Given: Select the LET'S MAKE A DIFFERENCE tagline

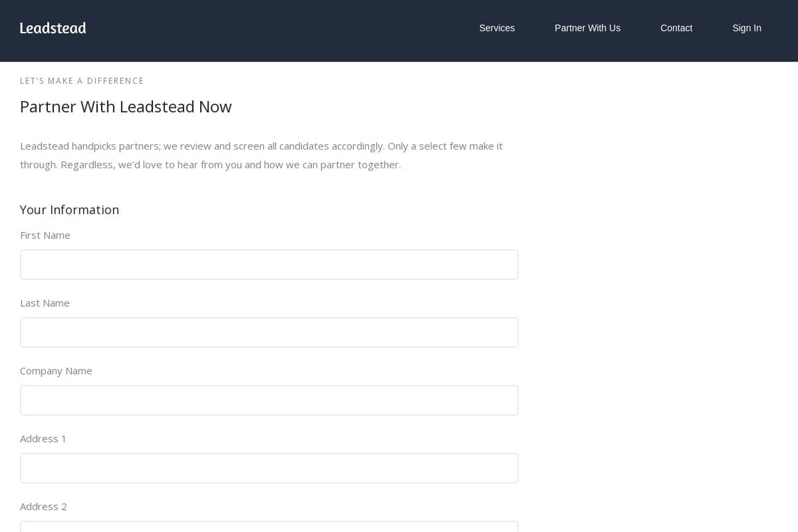Looking at the screenshot, I should pos(82,81).
